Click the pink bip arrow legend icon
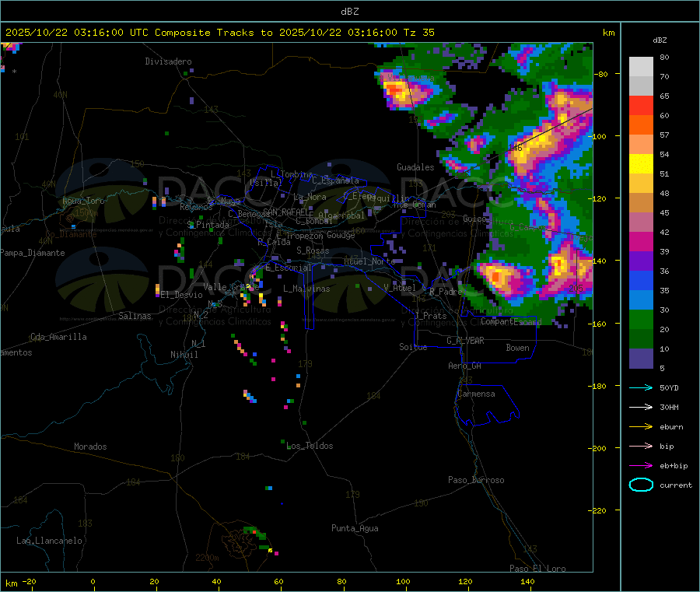Screen dimensions: 700x592 pos(641,446)
